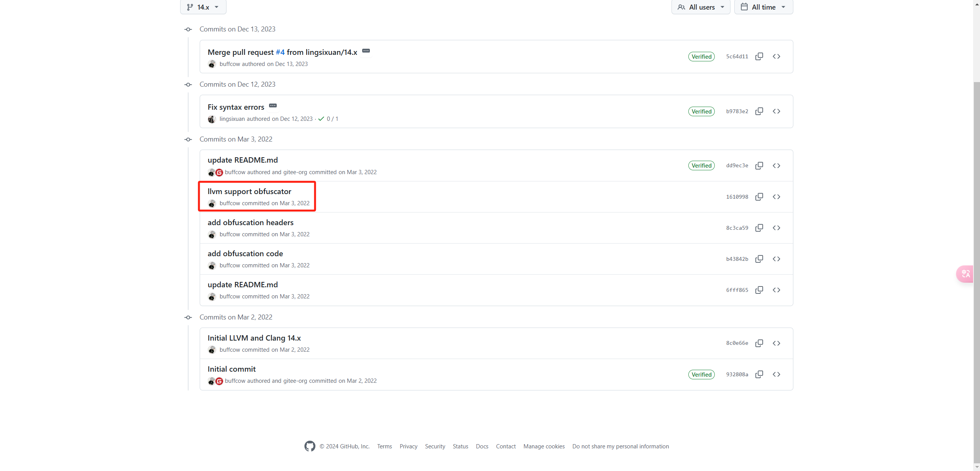
Task: Copy full SHA for commit b43842b
Action: click(759, 259)
